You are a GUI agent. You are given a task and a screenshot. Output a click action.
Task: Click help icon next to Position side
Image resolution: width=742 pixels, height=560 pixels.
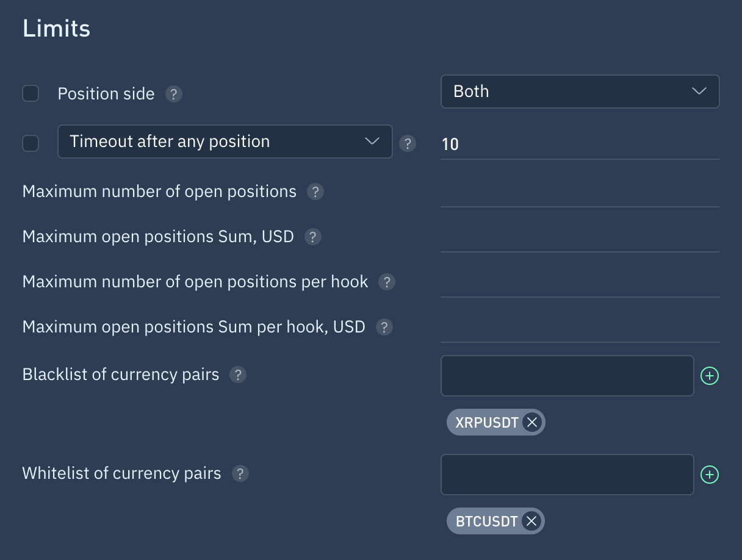[x=174, y=94]
